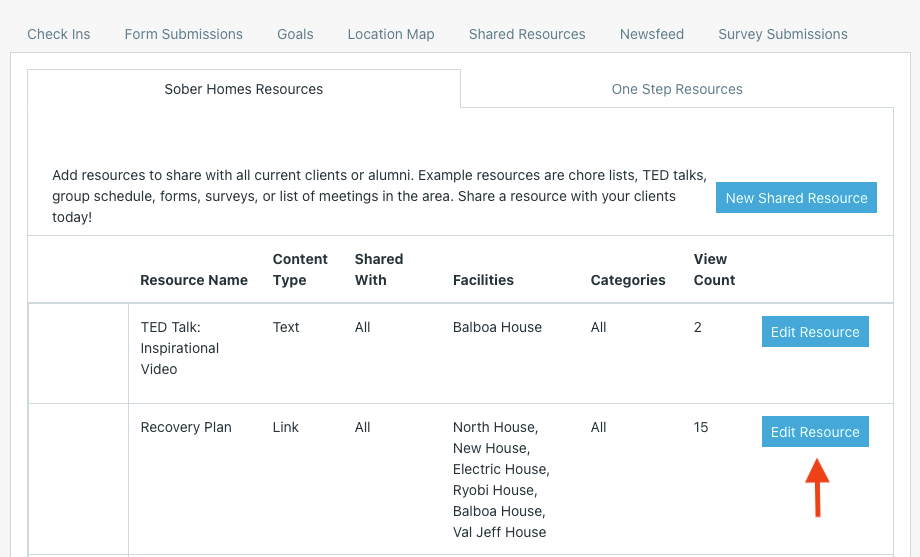Edit the TED Talk resource
Image resolution: width=920 pixels, height=557 pixels.
pos(815,332)
